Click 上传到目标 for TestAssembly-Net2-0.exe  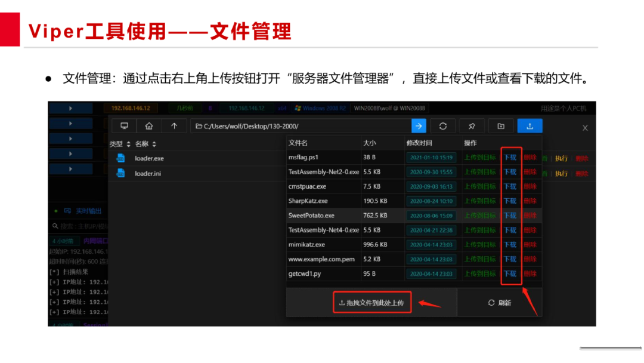(x=479, y=172)
